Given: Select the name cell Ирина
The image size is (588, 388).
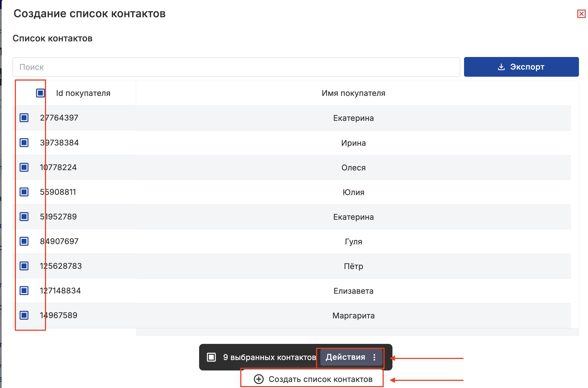Looking at the screenshot, I should pyautogui.click(x=354, y=143).
